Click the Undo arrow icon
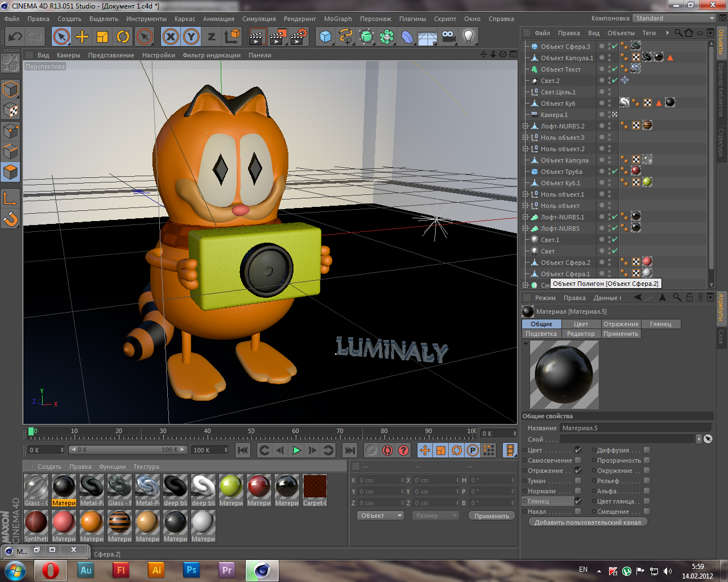 point(15,37)
